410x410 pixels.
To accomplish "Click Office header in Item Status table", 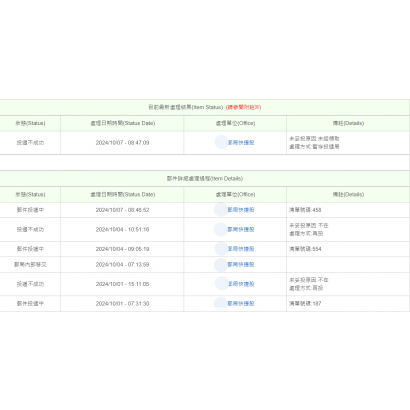I will (x=235, y=123).
